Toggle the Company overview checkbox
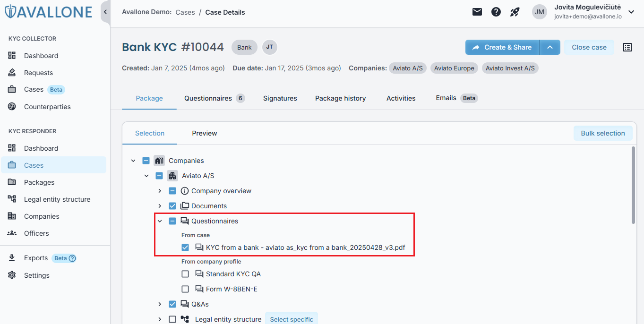The width and height of the screenshot is (644, 324). (x=172, y=191)
